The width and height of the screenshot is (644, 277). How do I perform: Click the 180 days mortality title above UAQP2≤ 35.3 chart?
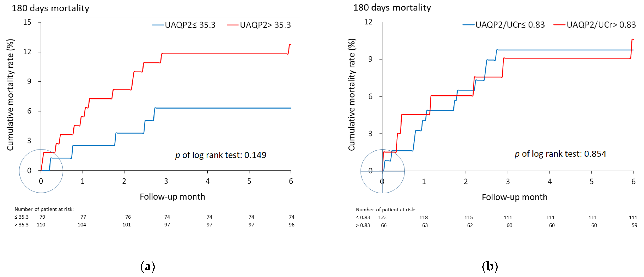coord(51,8)
